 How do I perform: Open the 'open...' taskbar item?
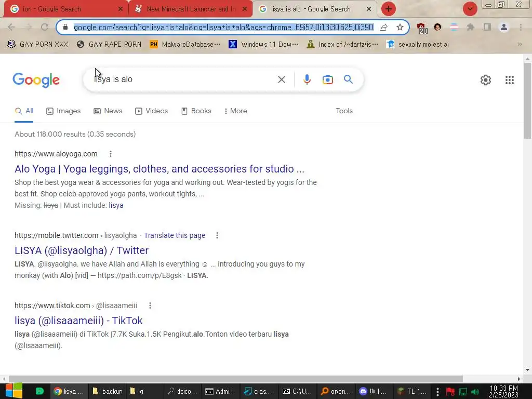pos(335,391)
